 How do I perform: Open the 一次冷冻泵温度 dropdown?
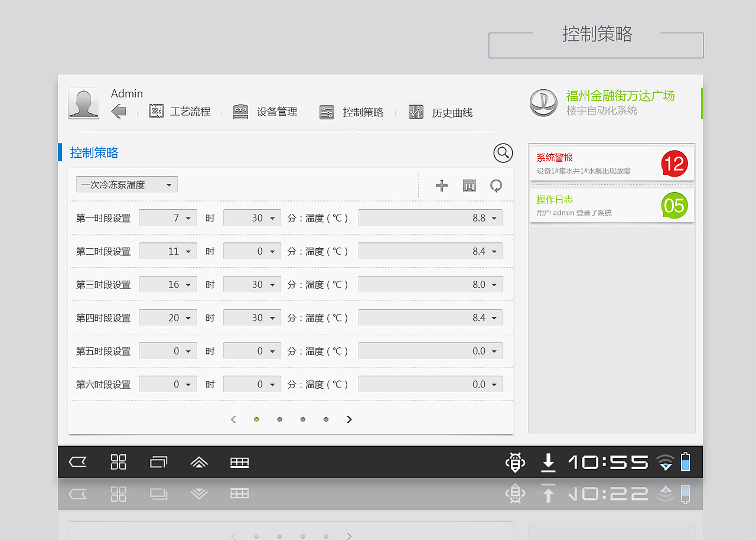click(127, 184)
